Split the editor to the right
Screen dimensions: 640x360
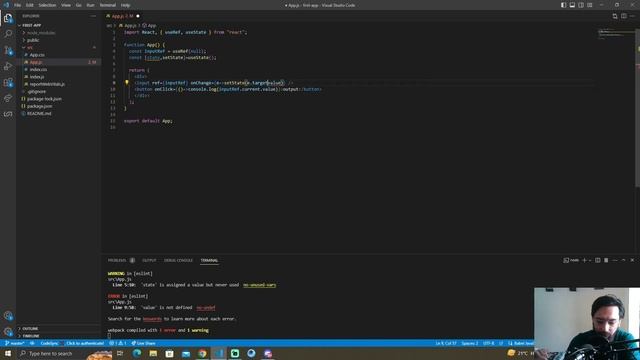624,16
